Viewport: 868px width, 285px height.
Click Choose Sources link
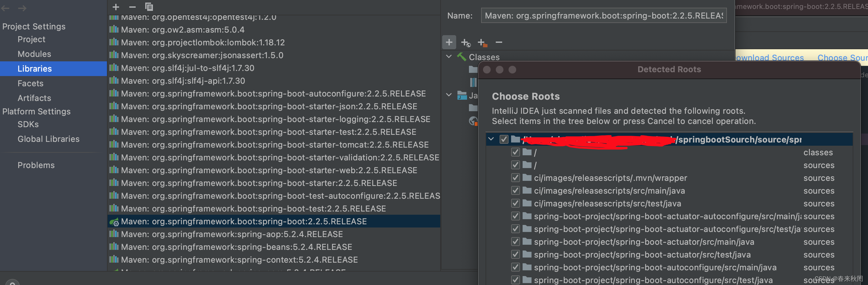point(842,58)
